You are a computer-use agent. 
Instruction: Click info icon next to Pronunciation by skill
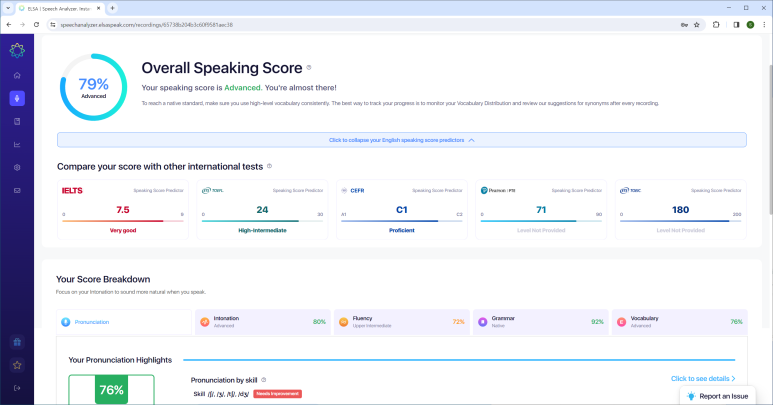tap(264, 380)
